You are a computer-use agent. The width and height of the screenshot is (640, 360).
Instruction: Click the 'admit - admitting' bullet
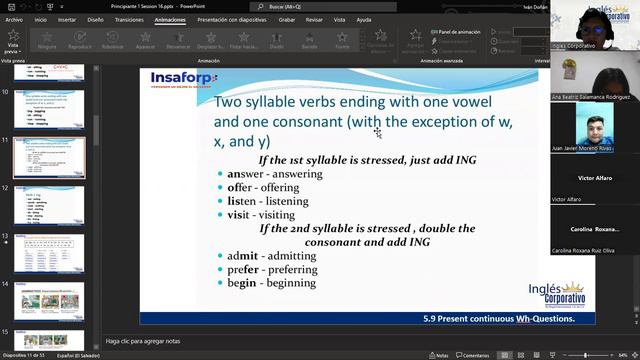pos(271,256)
